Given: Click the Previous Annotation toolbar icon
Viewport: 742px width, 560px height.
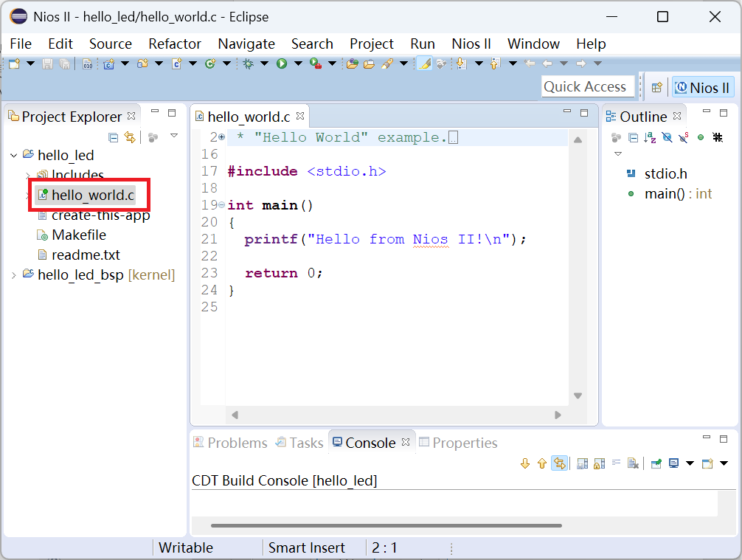Looking at the screenshot, I should click(496, 63).
